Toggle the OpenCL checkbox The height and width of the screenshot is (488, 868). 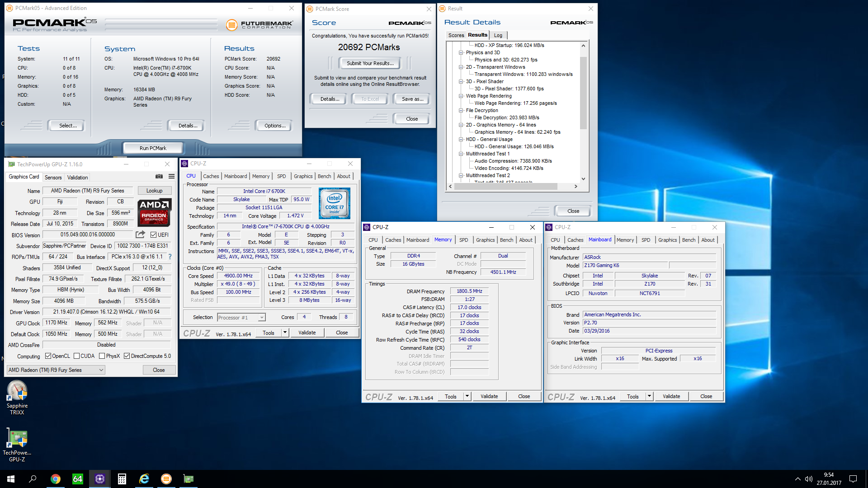tap(48, 356)
